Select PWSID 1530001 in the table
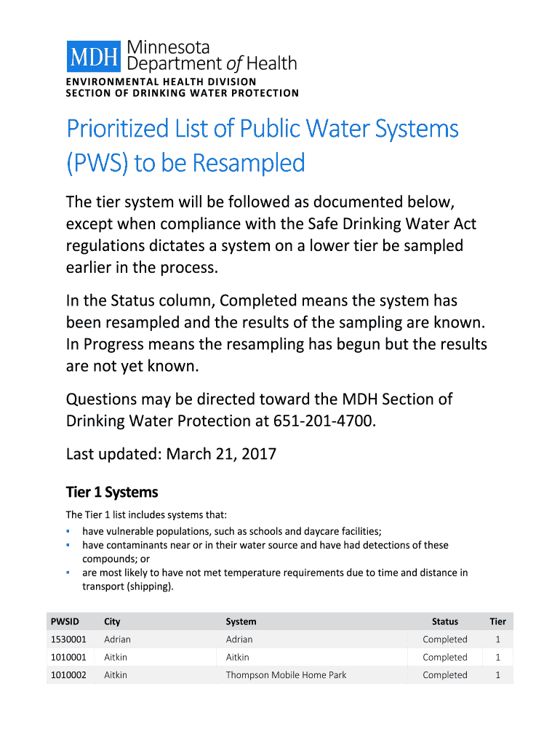 click(x=68, y=640)
